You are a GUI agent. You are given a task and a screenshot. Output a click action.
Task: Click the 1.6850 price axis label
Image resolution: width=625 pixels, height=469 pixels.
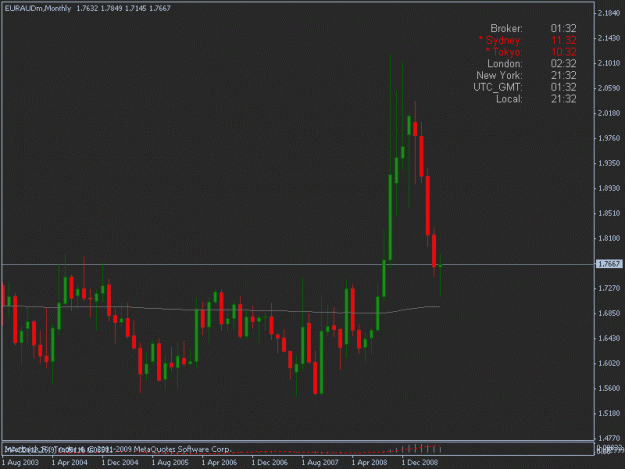(609, 313)
